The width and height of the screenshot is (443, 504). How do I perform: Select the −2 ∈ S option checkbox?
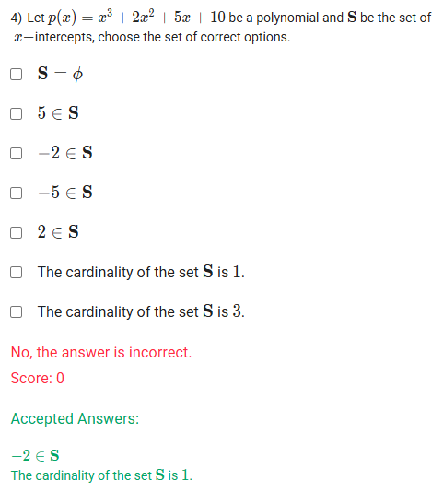[x=16, y=153]
